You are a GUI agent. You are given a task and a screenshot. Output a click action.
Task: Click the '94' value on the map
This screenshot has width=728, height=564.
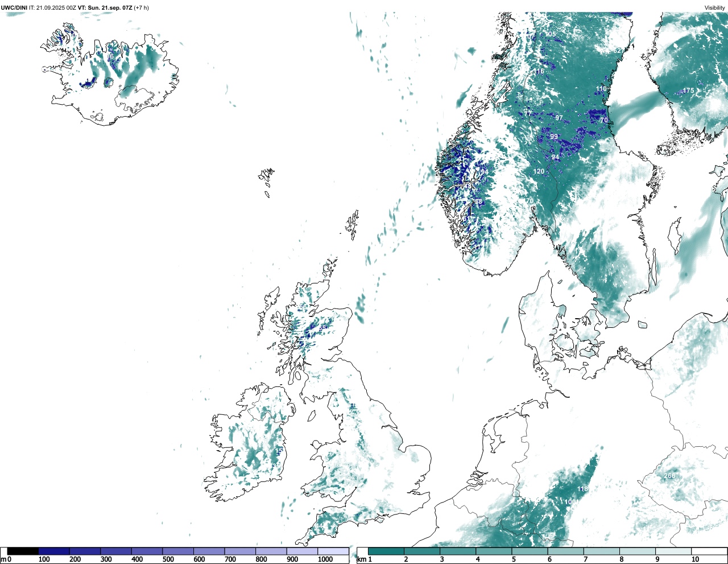555,157
